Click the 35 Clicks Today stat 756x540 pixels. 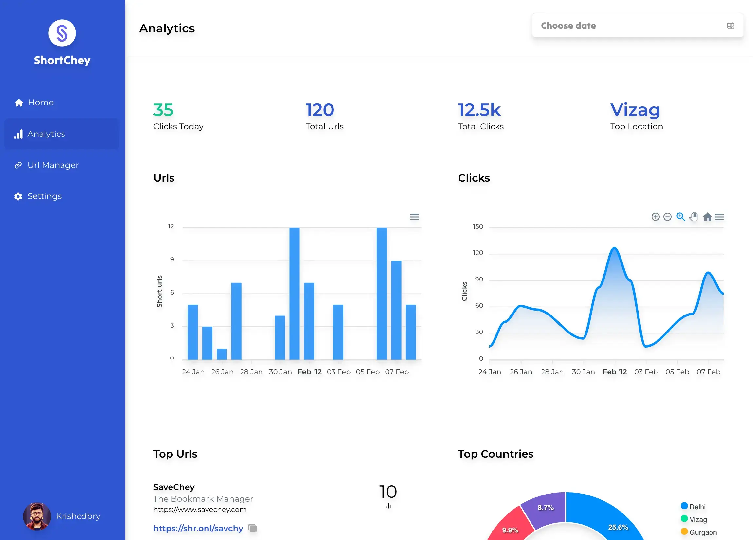click(x=178, y=116)
